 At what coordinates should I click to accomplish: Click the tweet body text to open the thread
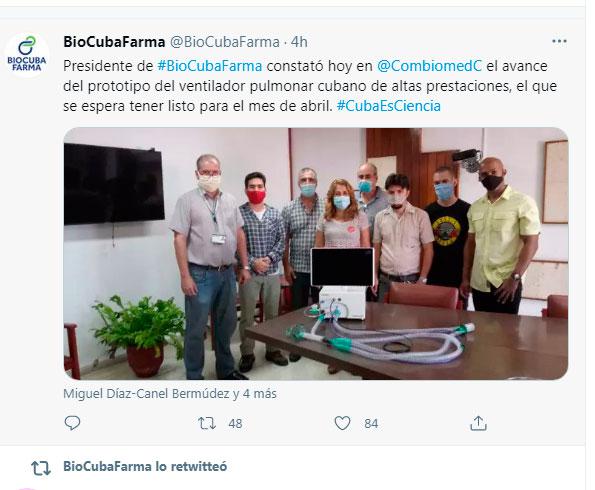(310, 86)
